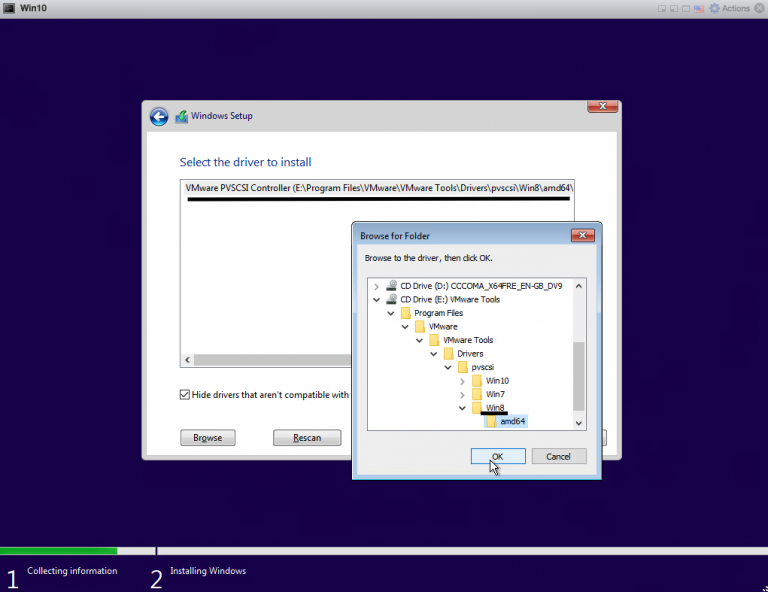The image size is (768, 592).
Task: Click the first console view-mode icon
Action: [x=662, y=8]
